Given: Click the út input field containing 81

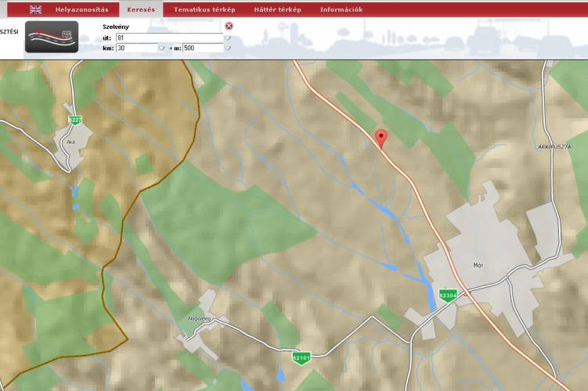Looking at the screenshot, I should (x=168, y=38).
